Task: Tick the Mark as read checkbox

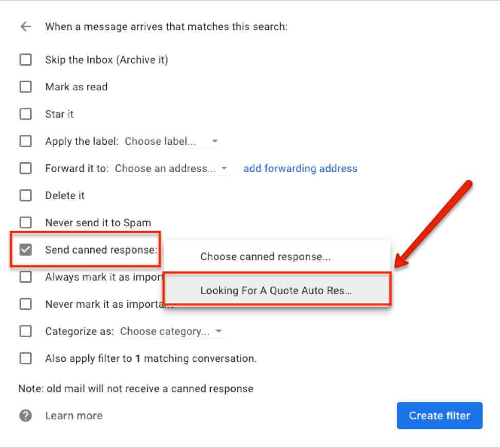Action: (x=26, y=87)
